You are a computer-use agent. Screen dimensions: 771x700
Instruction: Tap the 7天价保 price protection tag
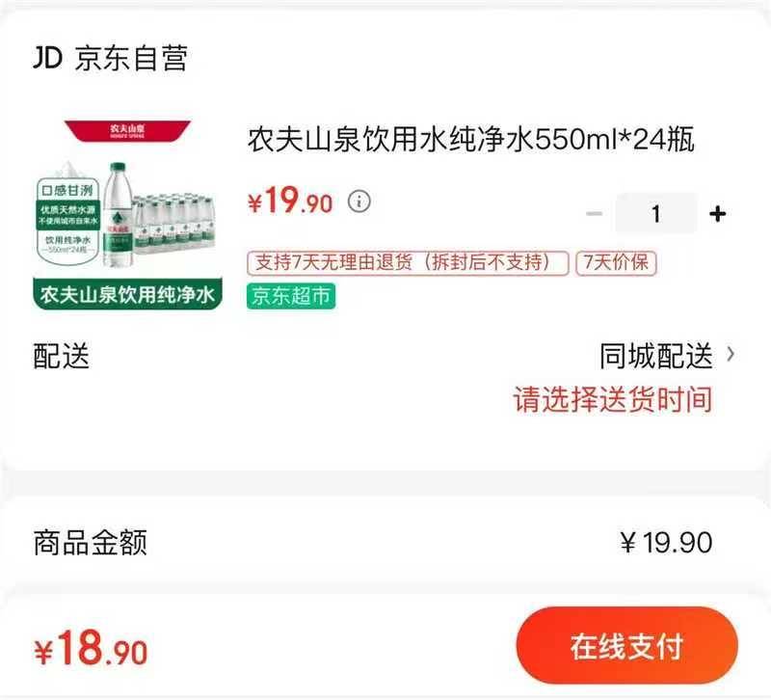pyautogui.click(x=616, y=262)
